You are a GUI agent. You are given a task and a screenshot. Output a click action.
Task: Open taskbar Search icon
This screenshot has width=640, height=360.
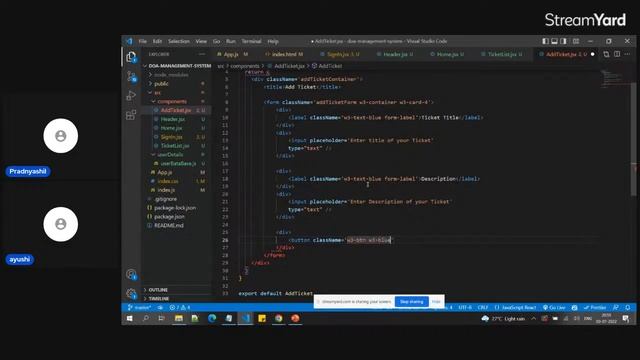[x=145, y=318]
